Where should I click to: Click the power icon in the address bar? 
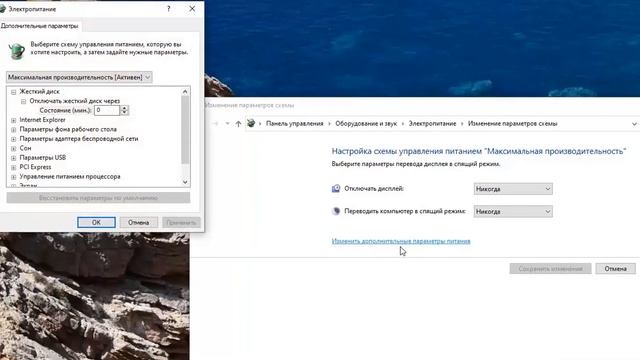(251, 123)
